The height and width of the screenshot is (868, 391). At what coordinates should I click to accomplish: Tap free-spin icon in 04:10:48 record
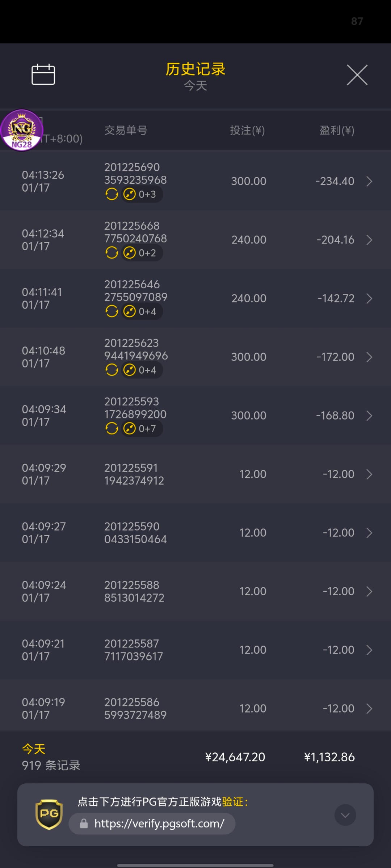pyautogui.click(x=112, y=370)
